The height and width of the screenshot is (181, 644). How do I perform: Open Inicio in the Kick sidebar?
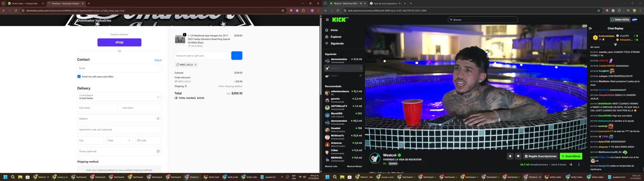(x=334, y=30)
